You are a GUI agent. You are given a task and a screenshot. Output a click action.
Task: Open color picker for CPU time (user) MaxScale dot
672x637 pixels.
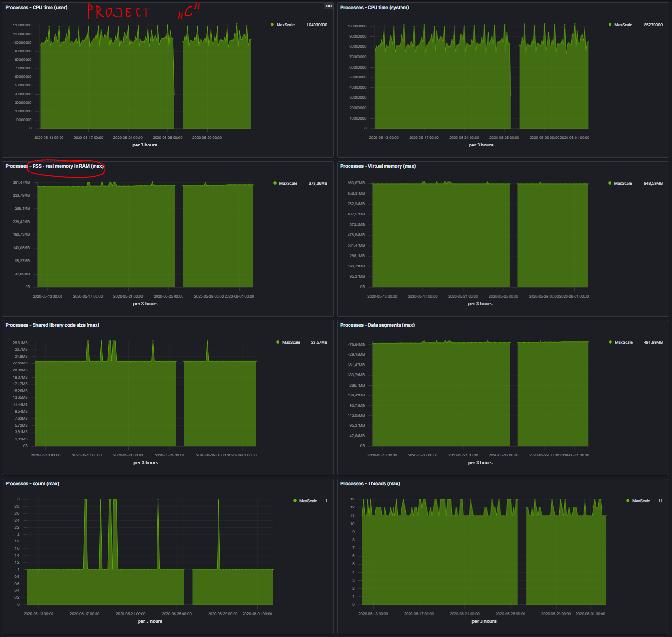[x=272, y=25]
